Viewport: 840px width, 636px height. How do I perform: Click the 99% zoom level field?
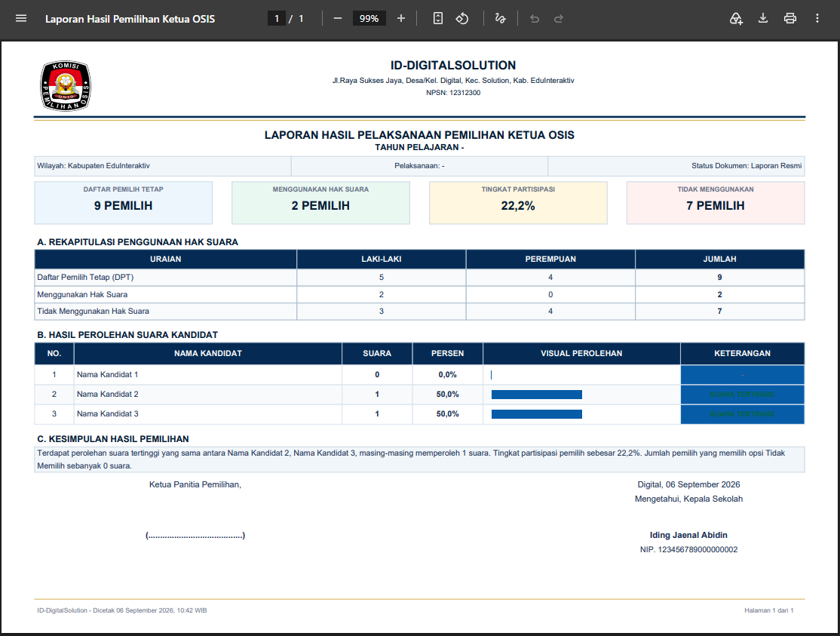point(369,19)
